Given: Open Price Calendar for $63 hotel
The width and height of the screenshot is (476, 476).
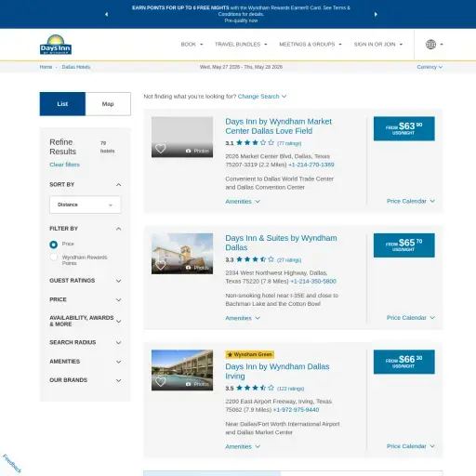Looking at the screenshot, I should pos(411,201).
